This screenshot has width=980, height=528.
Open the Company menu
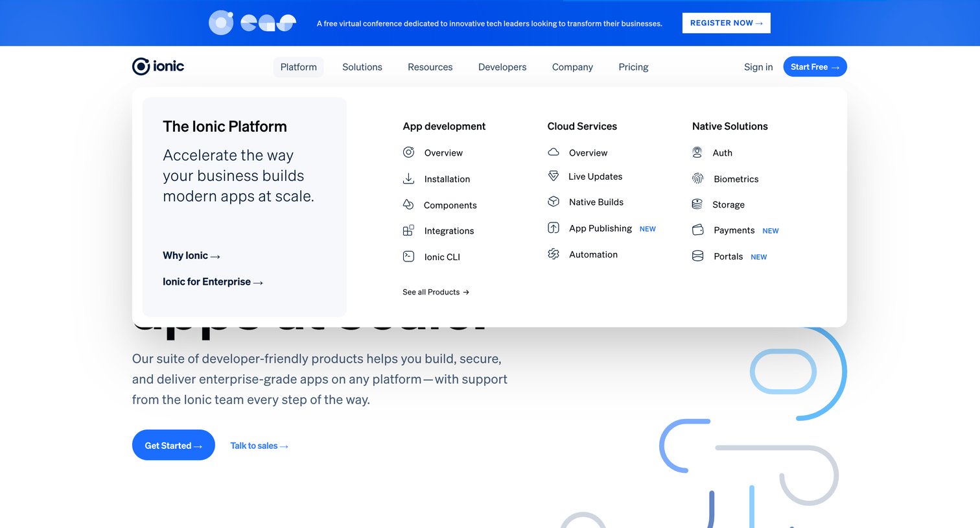(x=572, y=67)
